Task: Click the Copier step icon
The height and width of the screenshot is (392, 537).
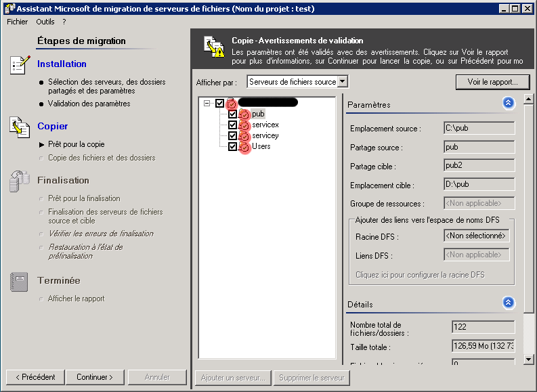Action: (x=20, y=127)
